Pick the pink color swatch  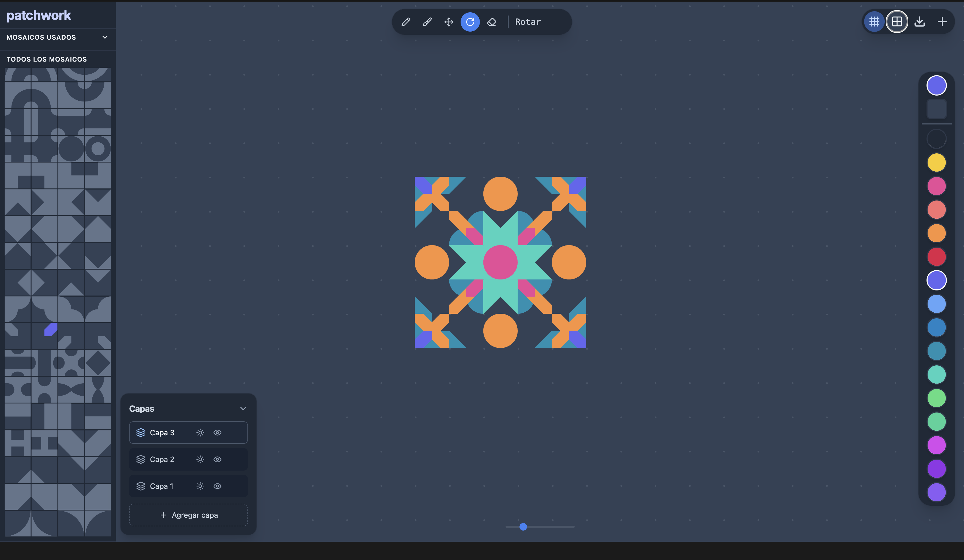936,186
